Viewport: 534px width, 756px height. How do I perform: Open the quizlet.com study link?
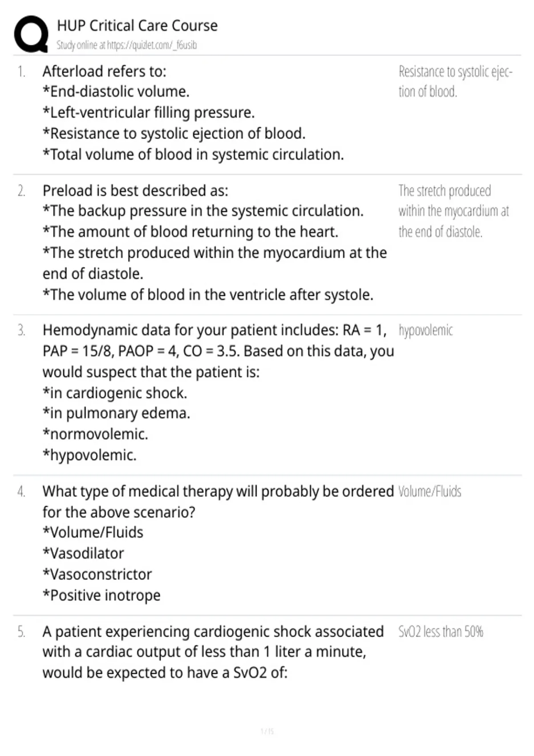point(151,45)
